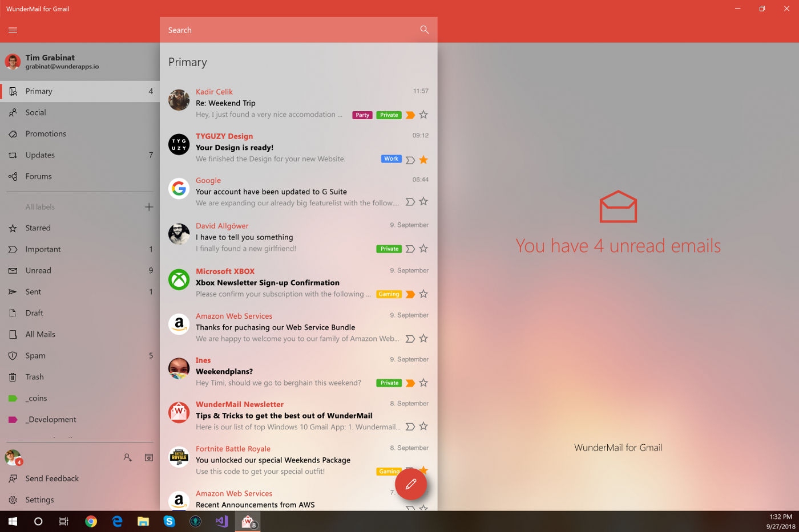This screenshot has width=799, height=532.
Task: Open the add account icon in sidebar footer
Action: 127,457
